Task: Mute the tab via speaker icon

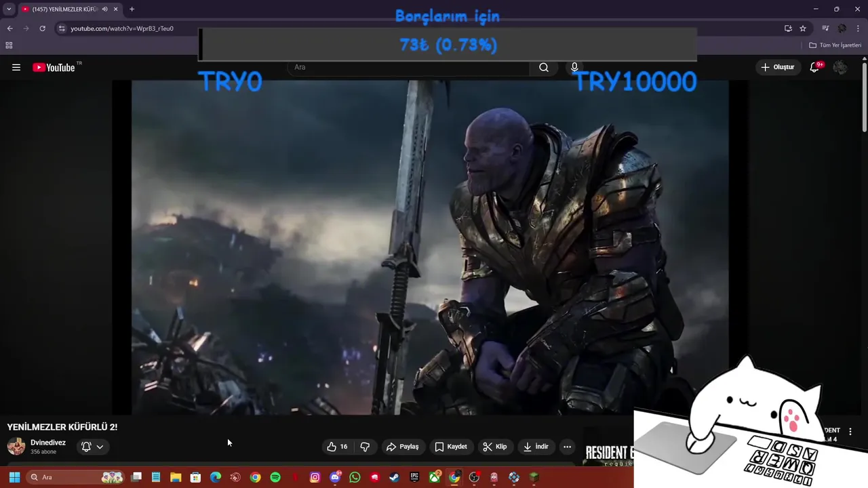Action: pyautogui.click(x=104, y=9)
